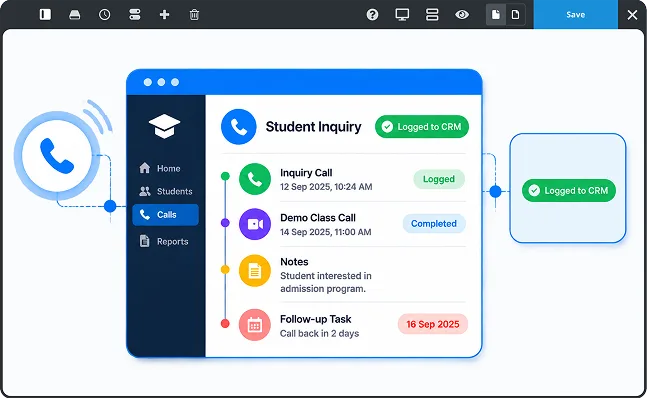The width and height of the screenshot is (647, 400).
Task: Click the Demo Class Call title
Action: [x=318, y=218]
